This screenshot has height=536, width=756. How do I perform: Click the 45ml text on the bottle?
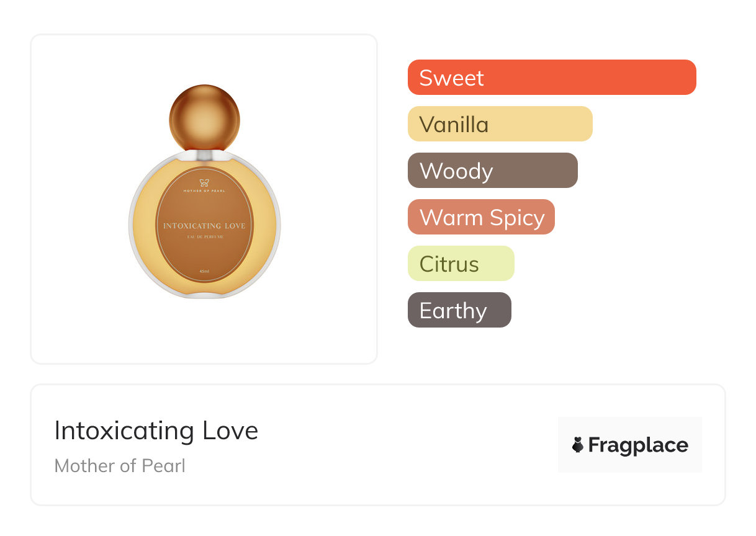click(204, 271)
